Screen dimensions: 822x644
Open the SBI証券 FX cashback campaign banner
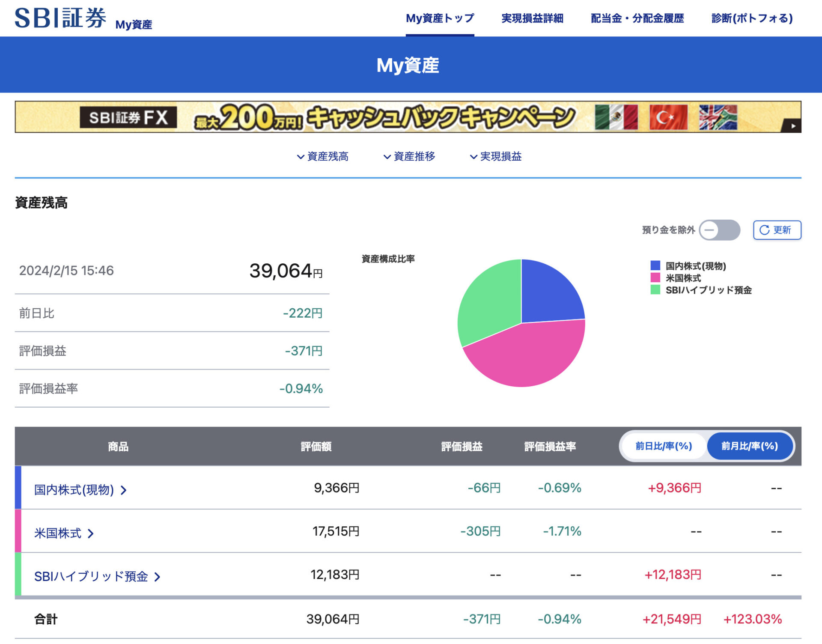pos(408,117)
